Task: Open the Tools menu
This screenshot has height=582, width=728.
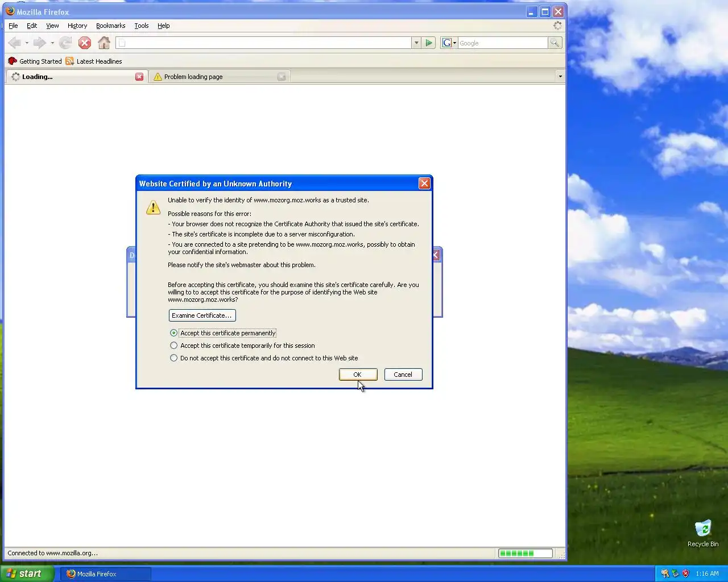Action: (x=142, y=26)
